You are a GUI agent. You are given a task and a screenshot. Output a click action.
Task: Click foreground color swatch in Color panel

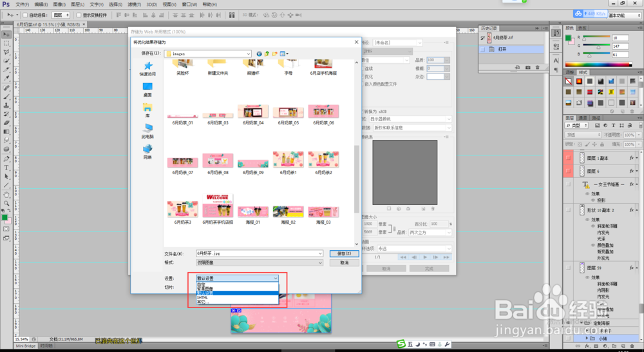tap(569, 38)
